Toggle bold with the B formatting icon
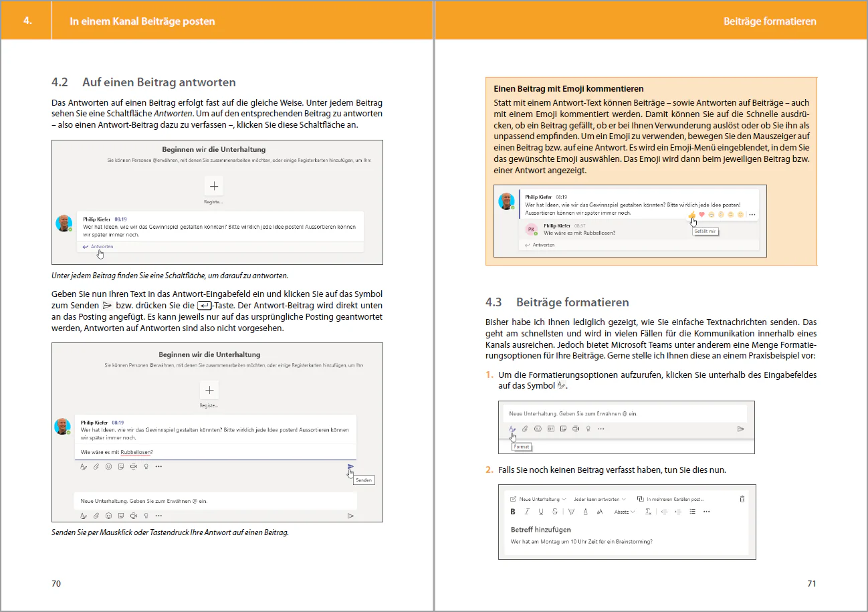Image resolution: width=868 pixels, height=612 pixels. pos(513,512)
